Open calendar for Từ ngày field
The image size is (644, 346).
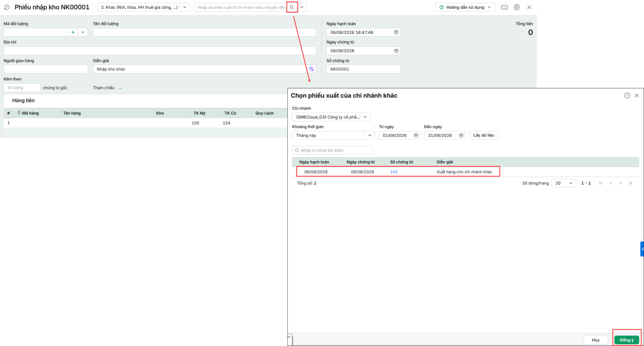tap(416, 135)
